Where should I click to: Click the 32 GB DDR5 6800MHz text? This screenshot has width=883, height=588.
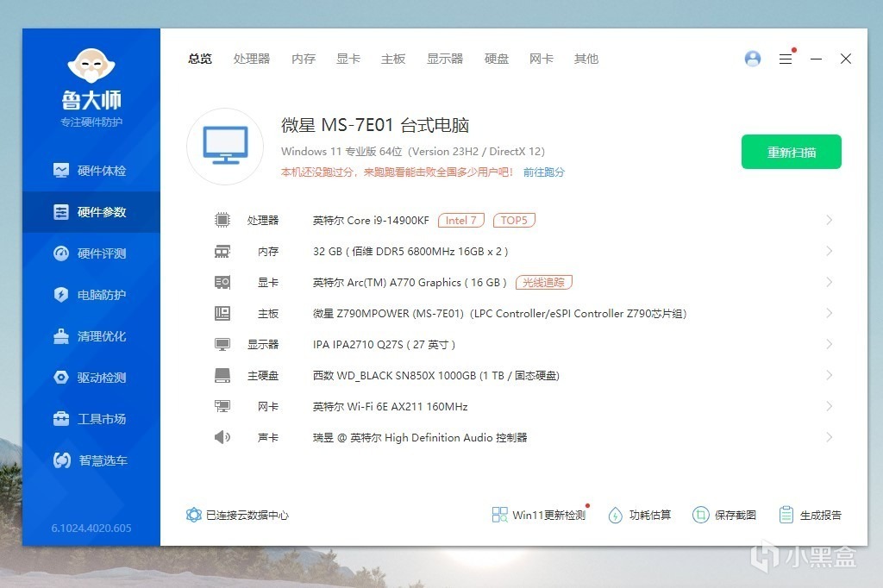(x=410, y=251)
